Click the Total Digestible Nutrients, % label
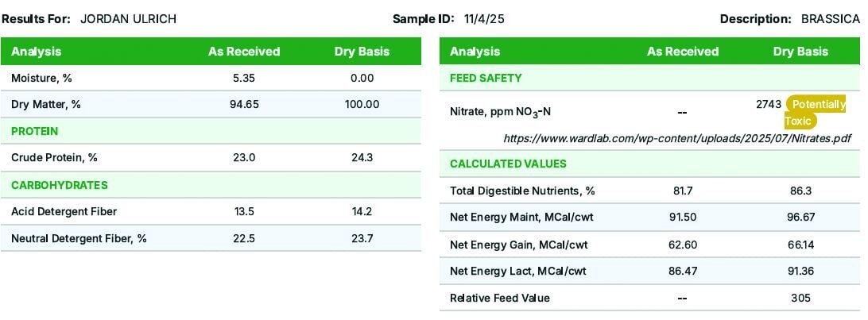 point(522,191)
